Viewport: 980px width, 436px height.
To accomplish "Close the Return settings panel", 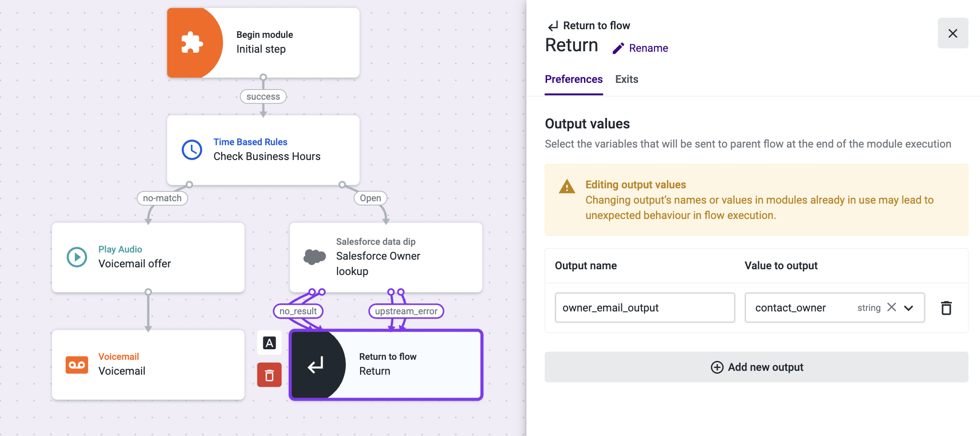I will (x=953, y=33).
